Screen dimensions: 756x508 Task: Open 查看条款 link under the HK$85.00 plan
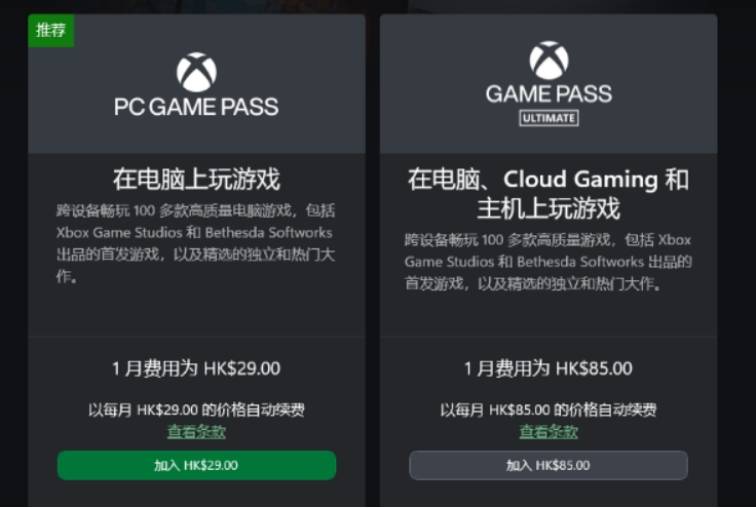pos(548,432)
